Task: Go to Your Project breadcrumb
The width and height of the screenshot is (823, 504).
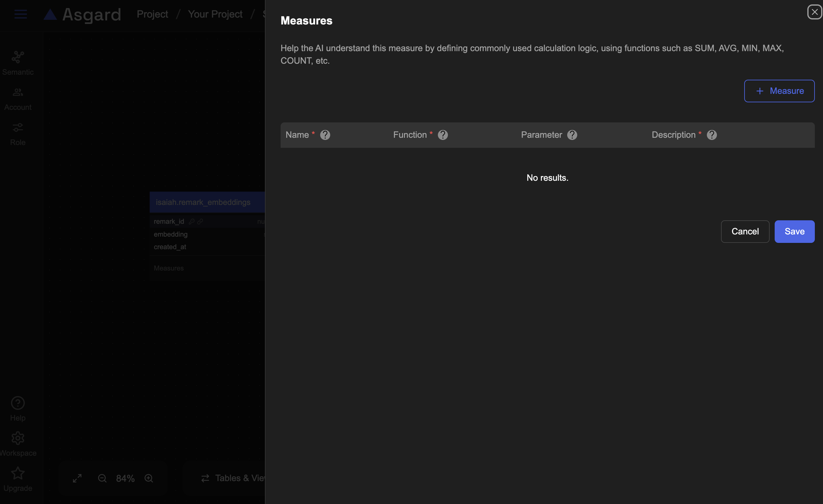Action: [x=215, y=14]
